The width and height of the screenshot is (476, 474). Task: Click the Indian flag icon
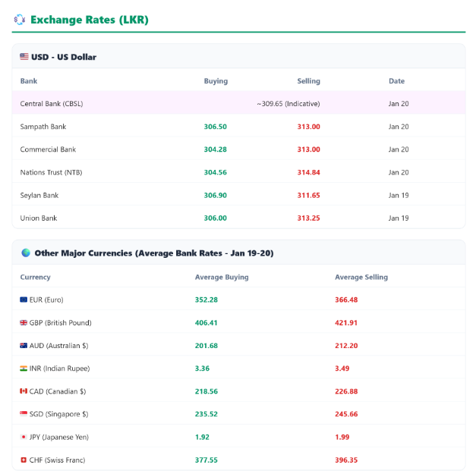[24, 368]
